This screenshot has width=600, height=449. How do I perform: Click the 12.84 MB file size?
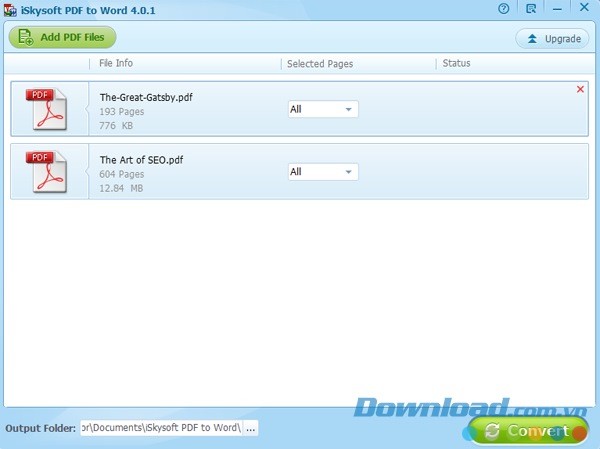point(121,188)
